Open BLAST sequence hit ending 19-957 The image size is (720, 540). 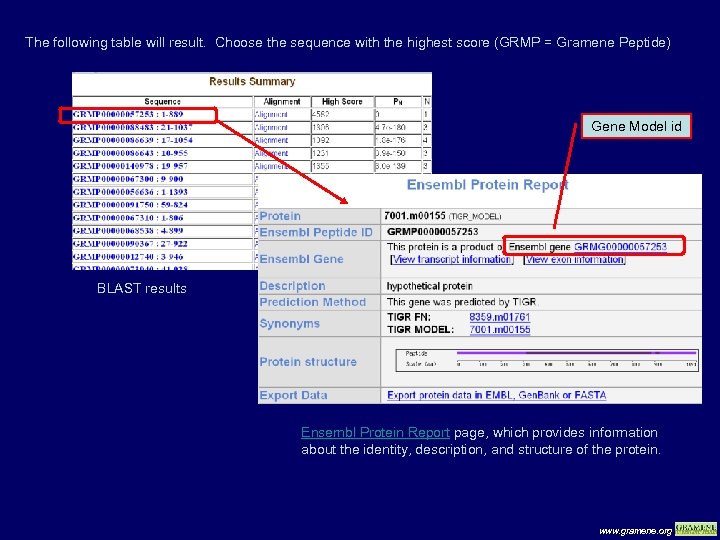click(130, 166)
